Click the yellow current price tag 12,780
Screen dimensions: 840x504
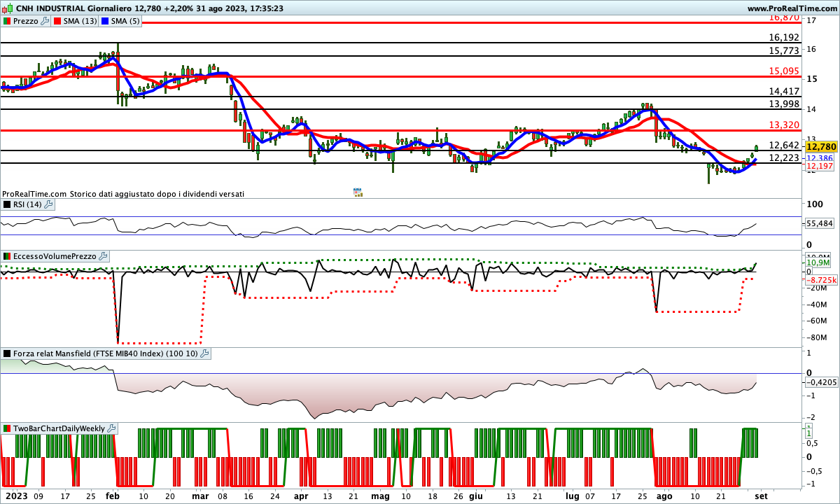click(821, 147)
